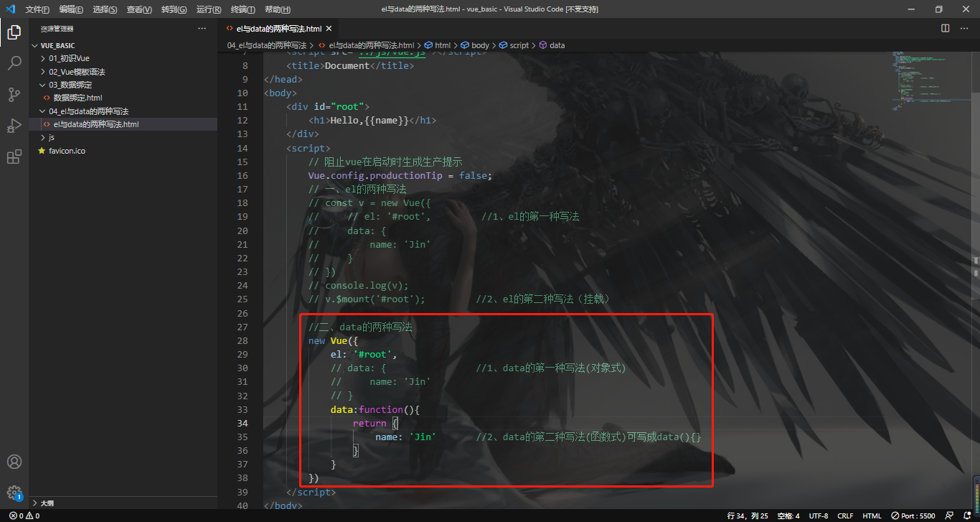Change file encoding UTF-8
980x522 pixels.
819,516
